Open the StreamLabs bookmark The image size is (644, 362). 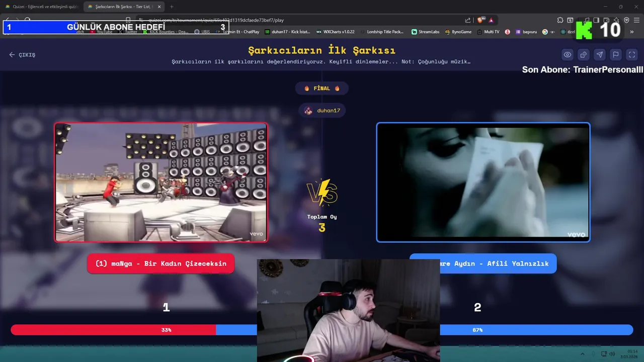[425, 32]
